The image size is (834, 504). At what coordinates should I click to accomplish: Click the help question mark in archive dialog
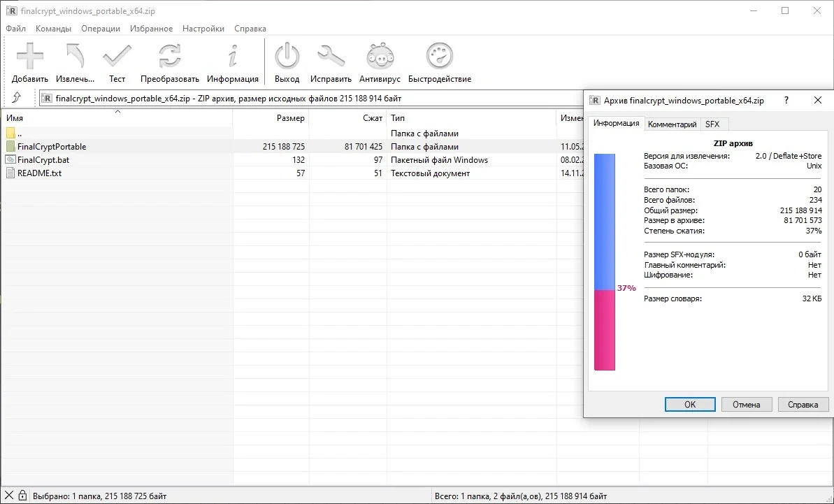[786, 101]
